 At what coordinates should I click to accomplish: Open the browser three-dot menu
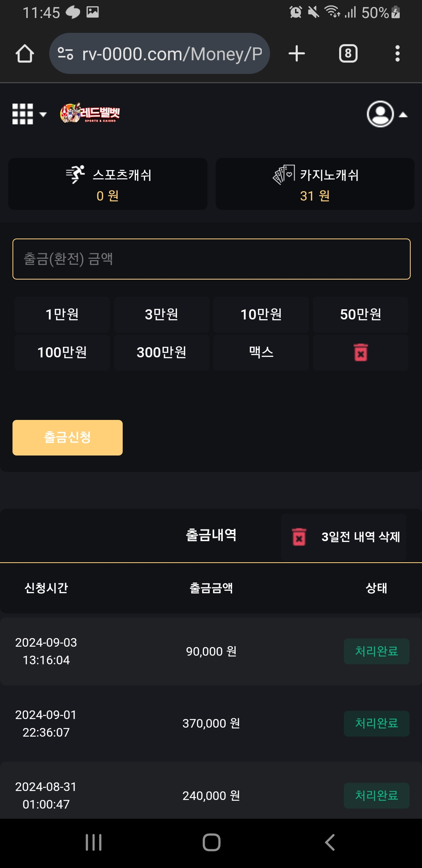(x=397, y=54)
